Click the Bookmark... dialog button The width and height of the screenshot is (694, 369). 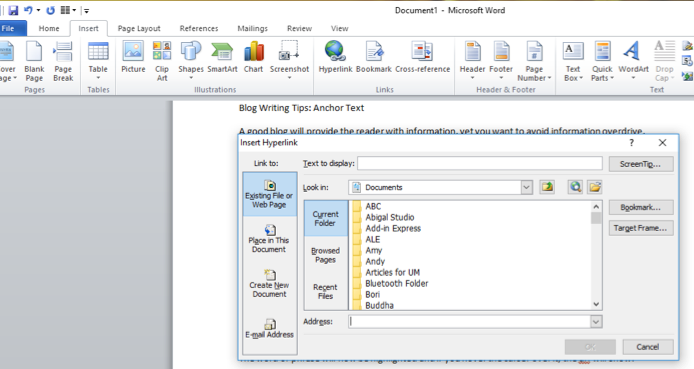click(641, 207)
